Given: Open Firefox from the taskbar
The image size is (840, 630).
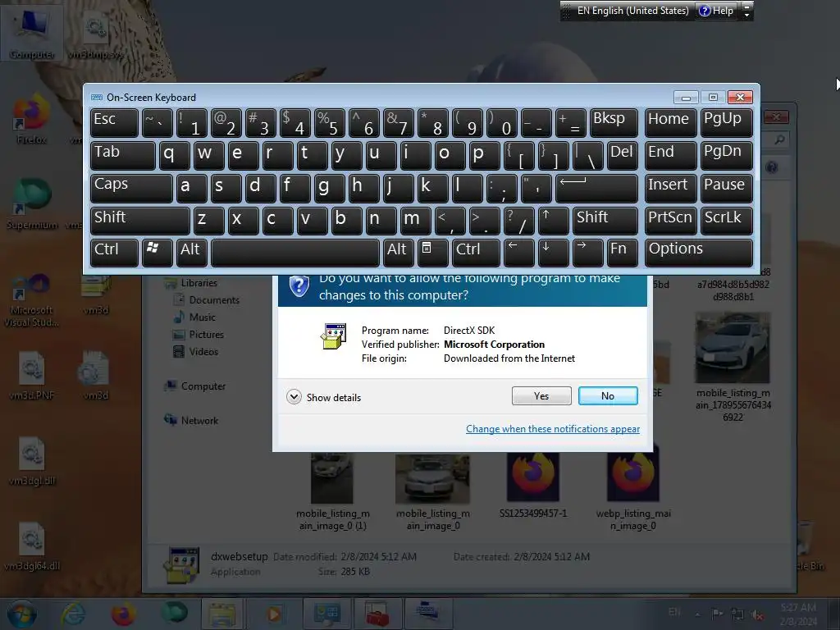Looking at the screenshot, I should tap(123, 614).
